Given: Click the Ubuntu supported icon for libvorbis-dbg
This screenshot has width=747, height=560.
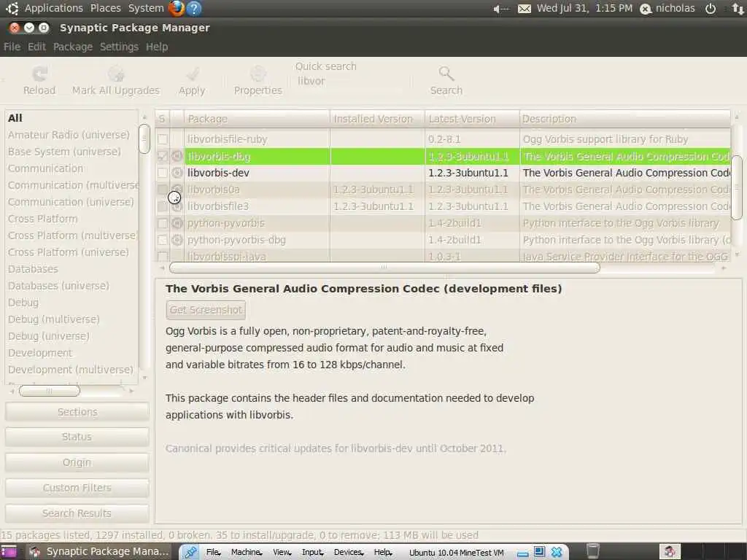Looking at the screenshot, I should (177, 156).
